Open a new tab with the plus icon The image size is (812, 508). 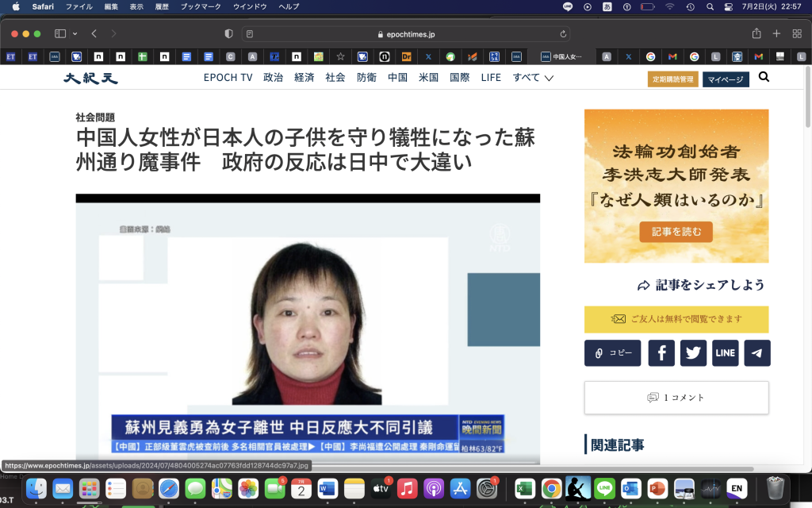click(776, 33)
